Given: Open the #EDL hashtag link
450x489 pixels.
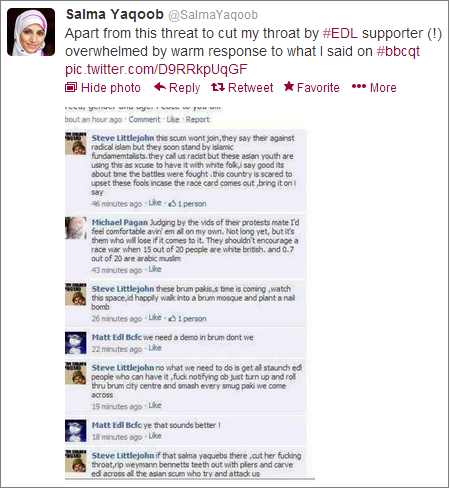Looking at the screenshot, I should pos(340,33).
